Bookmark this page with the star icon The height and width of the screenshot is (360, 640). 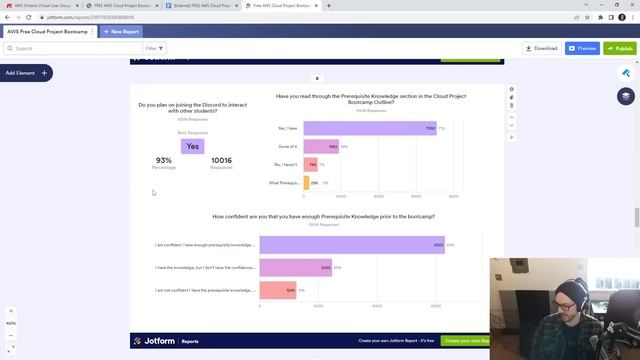coord(587,17)
